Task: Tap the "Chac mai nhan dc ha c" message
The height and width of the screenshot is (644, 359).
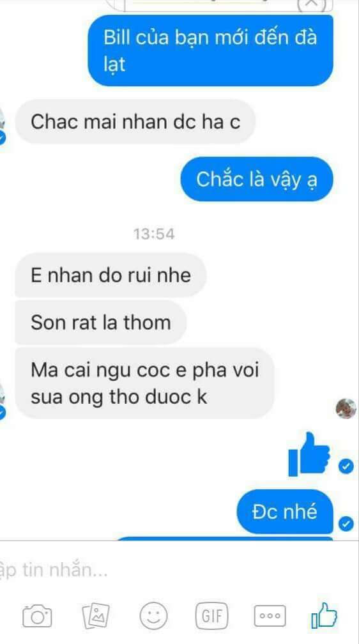Action: 135,121
